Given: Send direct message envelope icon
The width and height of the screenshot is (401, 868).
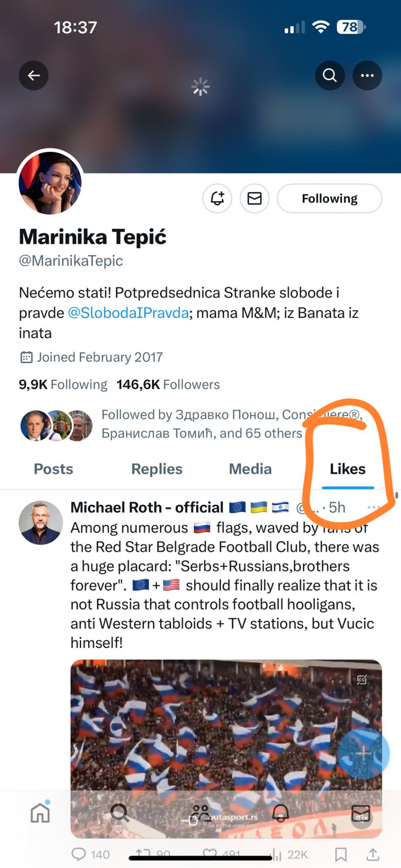Looking at the screenshot, I should pos(254,198).
